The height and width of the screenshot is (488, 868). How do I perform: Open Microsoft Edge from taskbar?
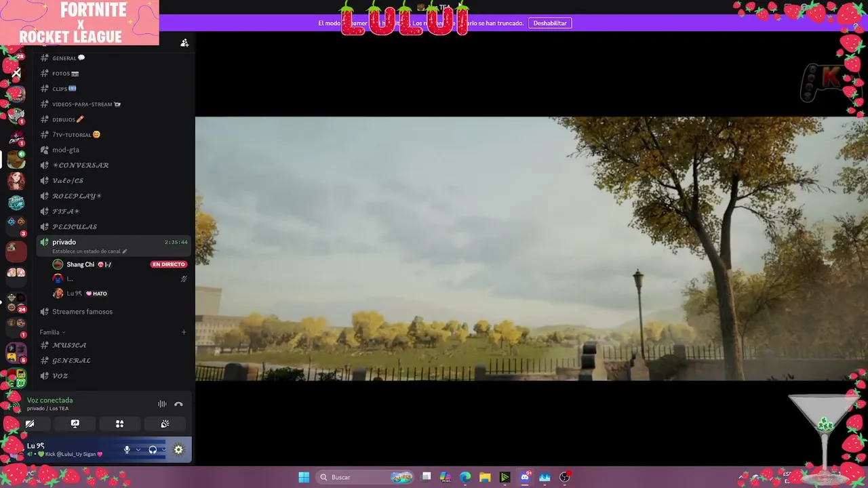point(465,477)
